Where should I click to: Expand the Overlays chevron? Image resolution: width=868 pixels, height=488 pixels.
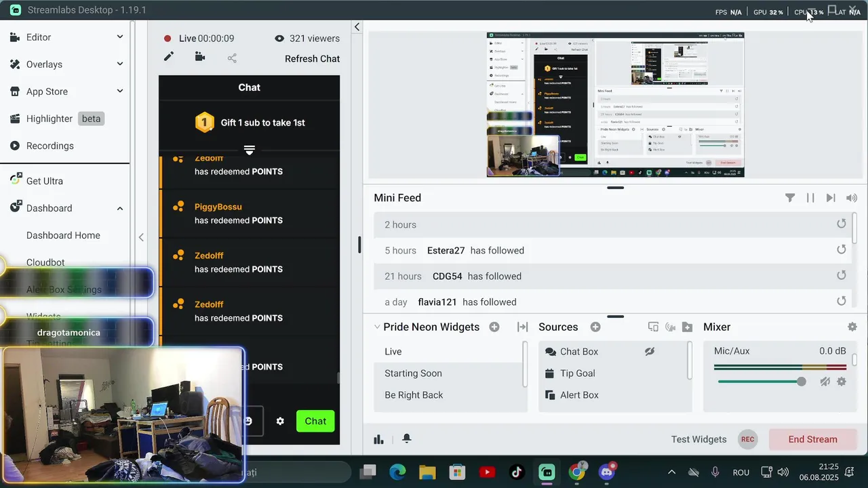(120, 64)
